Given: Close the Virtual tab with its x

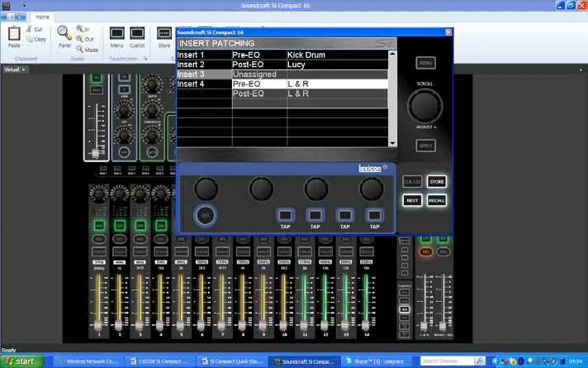Looking at the screenshot, I should [23, 69].
